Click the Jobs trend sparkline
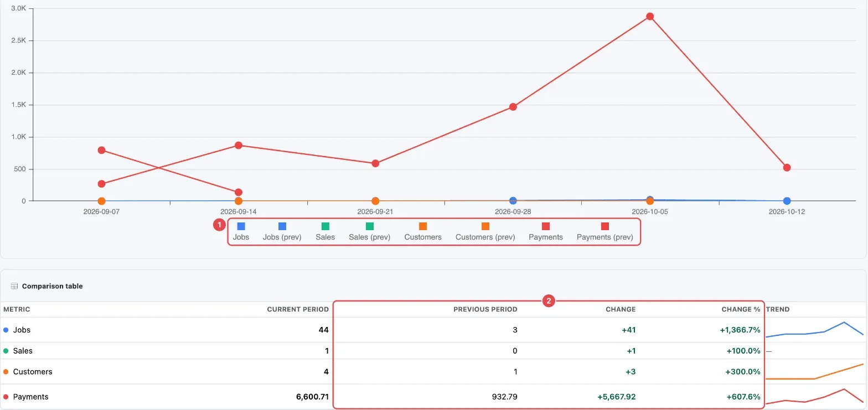The height and width of the screenshot is (410, 868). tap(814, 329)
